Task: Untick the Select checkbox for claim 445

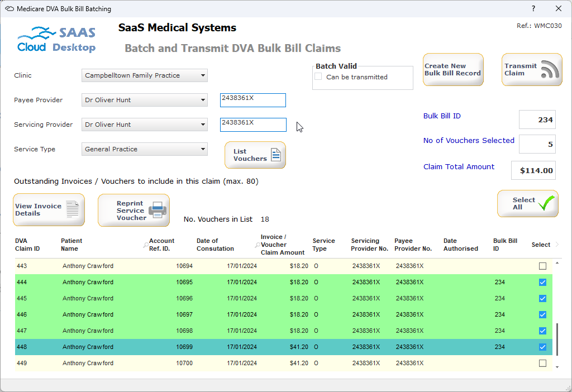Action: click(x=542, y=298)
